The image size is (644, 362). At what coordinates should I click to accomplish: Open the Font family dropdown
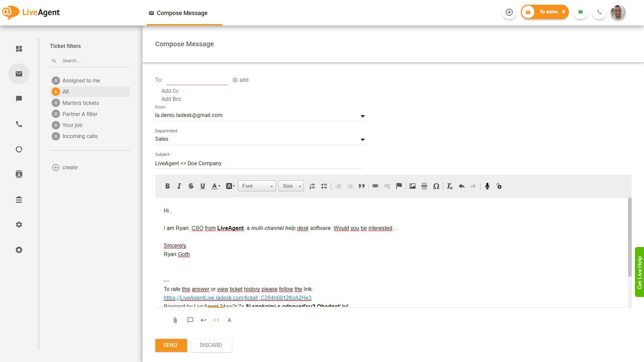(x=257, y=186)
